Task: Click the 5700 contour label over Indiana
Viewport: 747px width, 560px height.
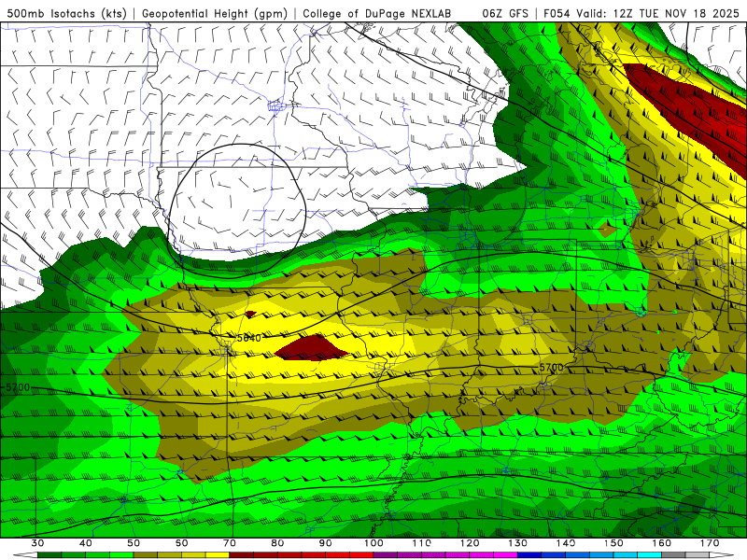Action: point(551,368)
